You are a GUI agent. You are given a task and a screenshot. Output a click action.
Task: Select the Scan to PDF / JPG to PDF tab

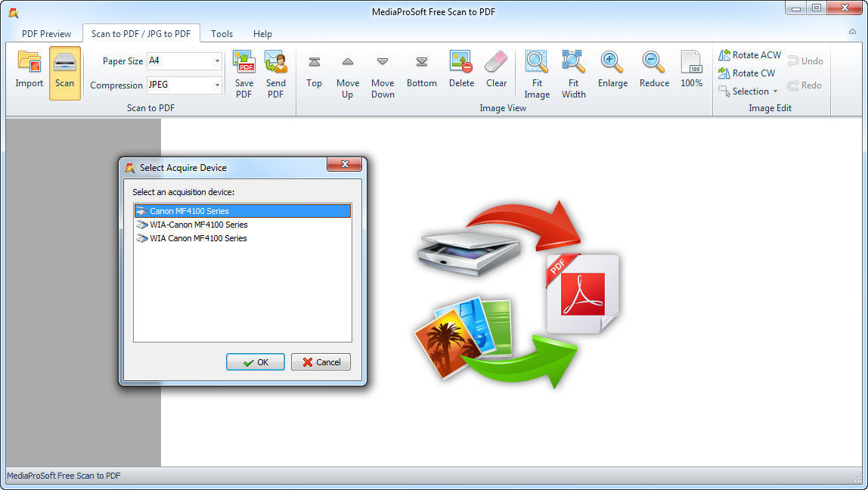pos(141,34)
